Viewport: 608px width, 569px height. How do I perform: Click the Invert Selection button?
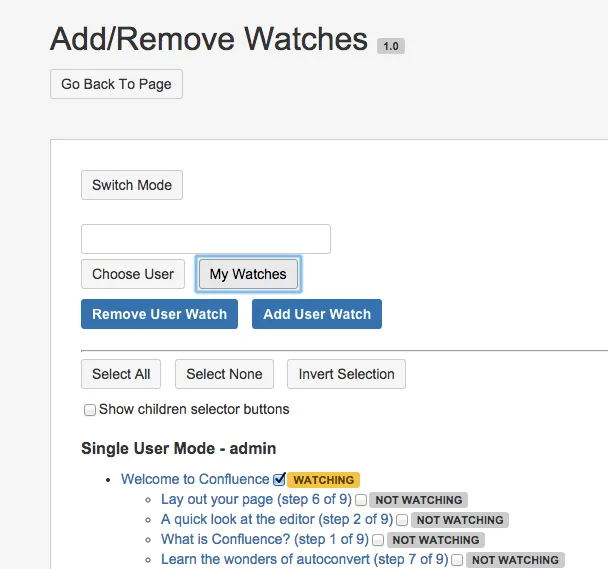pos(347,374)
